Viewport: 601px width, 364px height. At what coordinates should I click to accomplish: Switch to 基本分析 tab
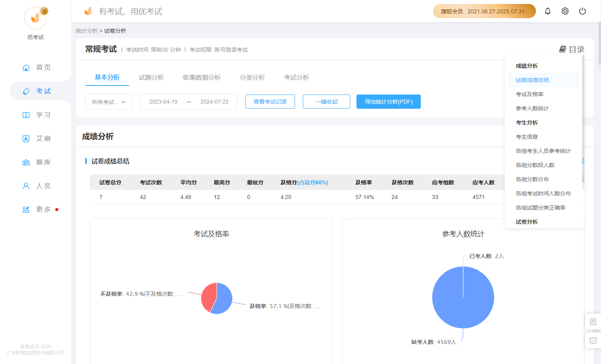pyautogui.click(x=107, y=77)
